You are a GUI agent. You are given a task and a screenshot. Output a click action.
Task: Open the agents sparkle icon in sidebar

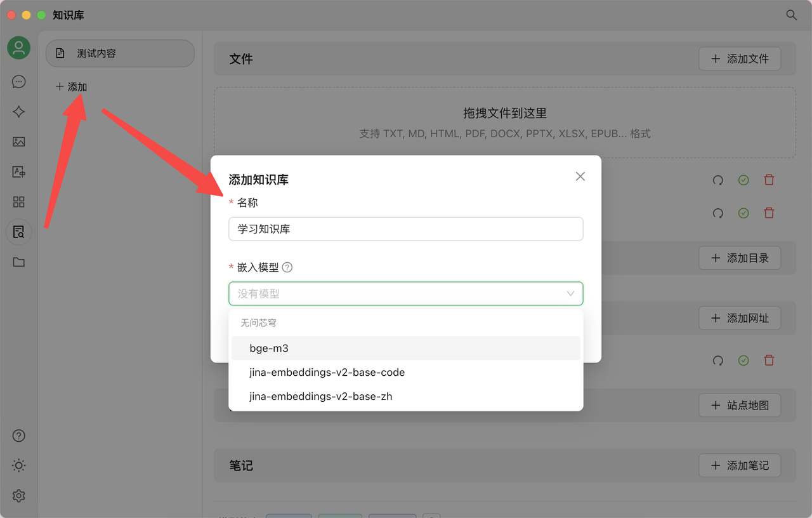(19, 112)
